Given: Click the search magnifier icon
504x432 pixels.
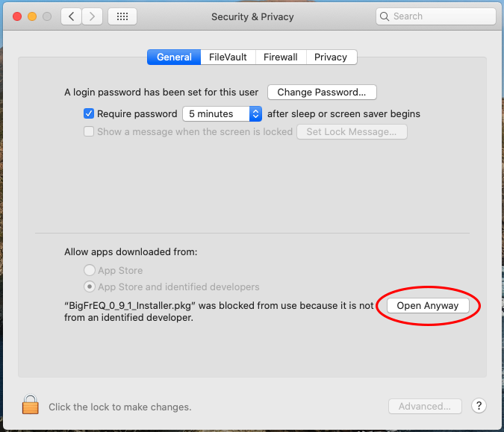Looking at the screenshot, I should 385,16.
